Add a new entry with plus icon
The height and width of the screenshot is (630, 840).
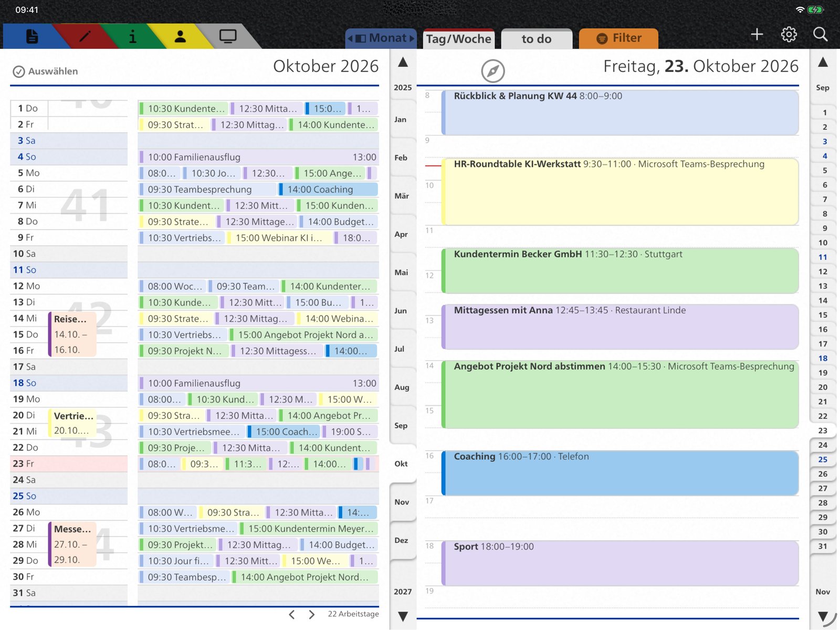click(x=757, y=35)
